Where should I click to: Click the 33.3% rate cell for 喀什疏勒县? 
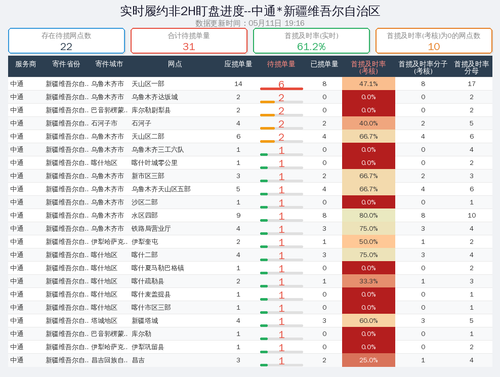[x=368, y=281]
